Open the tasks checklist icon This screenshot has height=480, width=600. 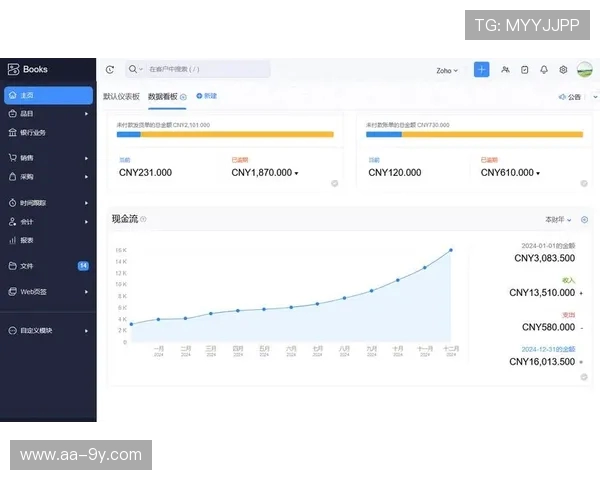tap(525, 70)
